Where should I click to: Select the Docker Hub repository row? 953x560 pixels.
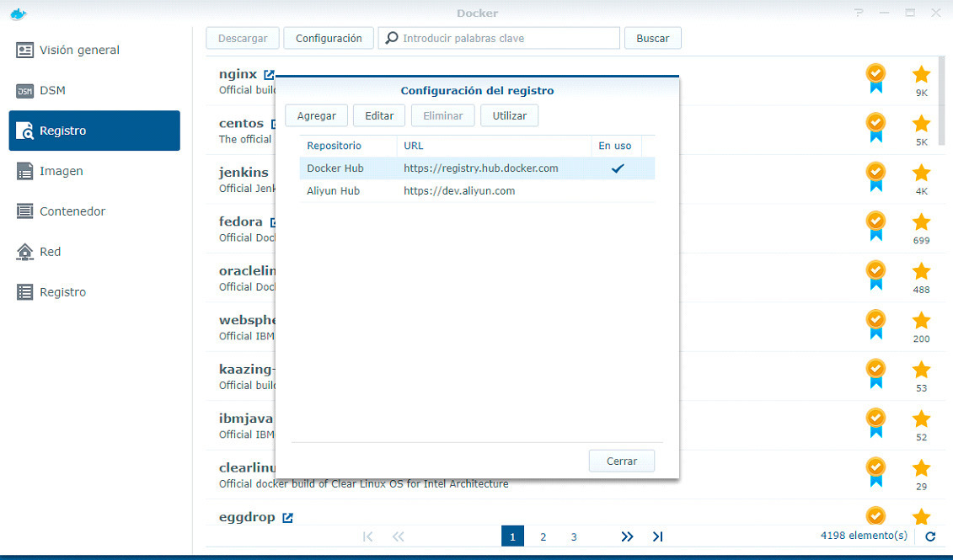coord(477,168)
